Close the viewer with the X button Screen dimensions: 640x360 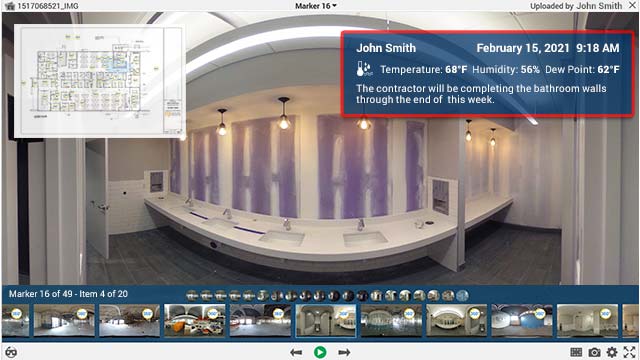click(633, 5)
